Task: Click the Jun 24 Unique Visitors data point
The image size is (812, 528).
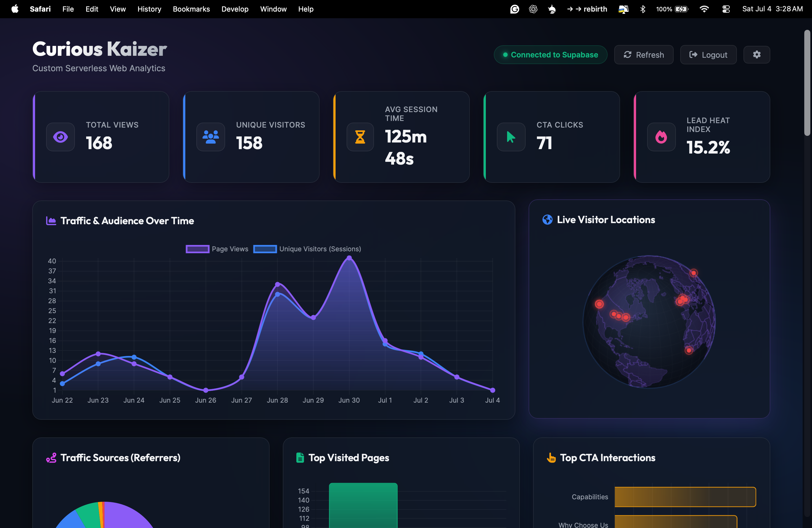Action: point(134,357)
